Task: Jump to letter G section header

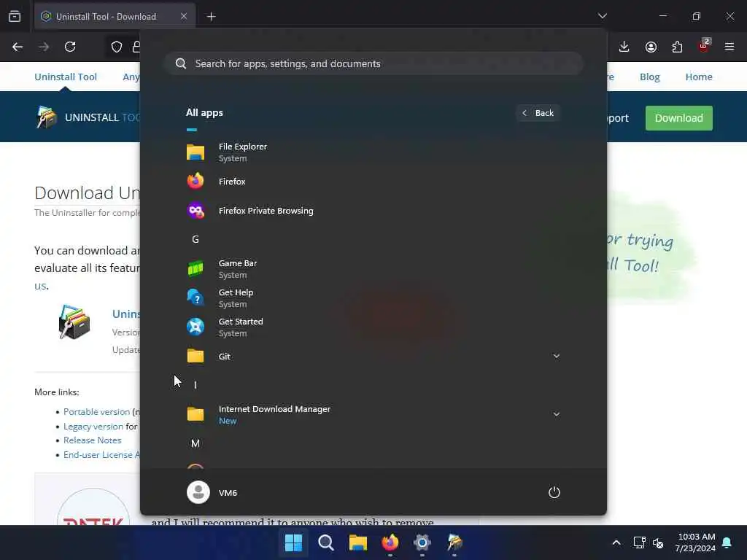Action: point(196,239)
